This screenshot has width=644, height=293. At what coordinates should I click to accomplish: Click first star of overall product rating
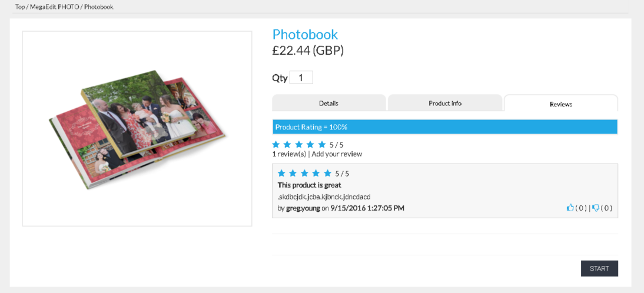[276, 145]
